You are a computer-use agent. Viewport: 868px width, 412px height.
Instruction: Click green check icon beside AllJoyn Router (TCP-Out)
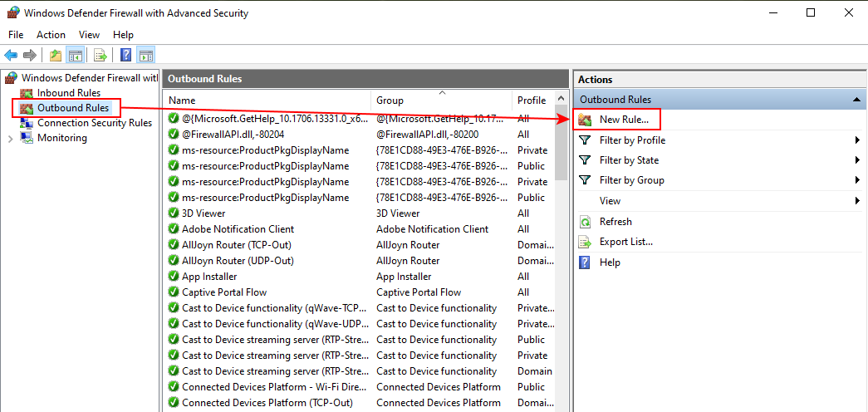tap(174, 245)
